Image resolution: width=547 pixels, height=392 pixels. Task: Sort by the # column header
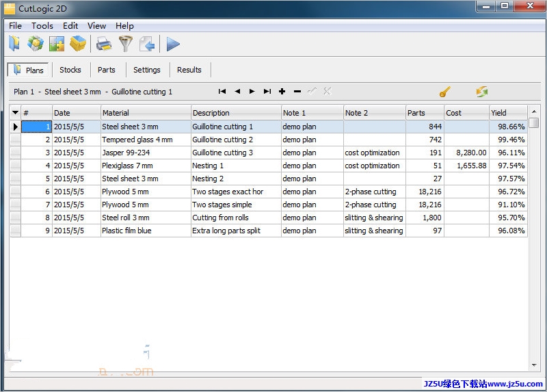(x=37, y=113)
